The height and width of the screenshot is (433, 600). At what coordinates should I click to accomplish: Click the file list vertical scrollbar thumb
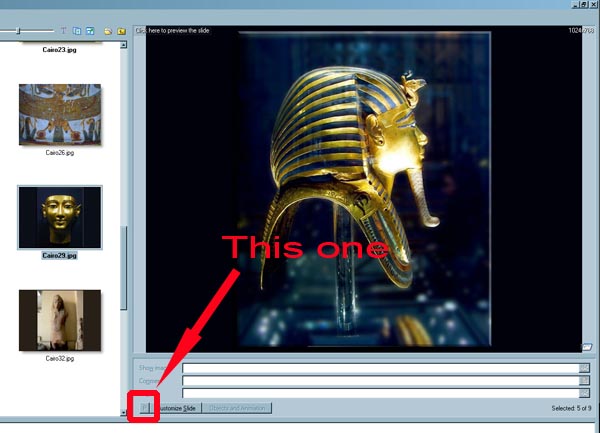[x=123, y=268]
